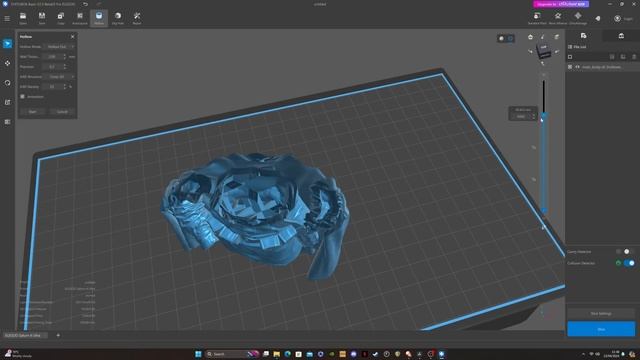Select the Dig Hole tool
Screen dimensions: 640x360
point(118,18)
